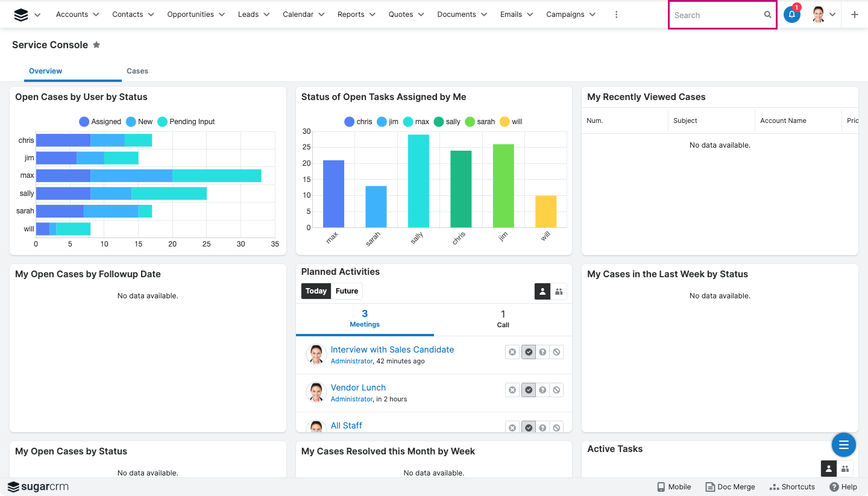Show team activities in Planned Activities
868x496 pixels.
click(x=559, y=292)
